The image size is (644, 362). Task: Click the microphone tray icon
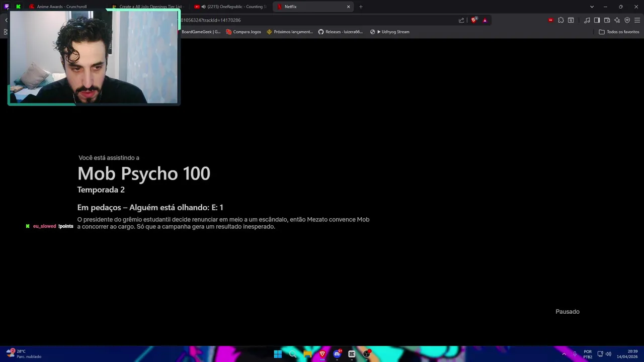coord(575,354)
